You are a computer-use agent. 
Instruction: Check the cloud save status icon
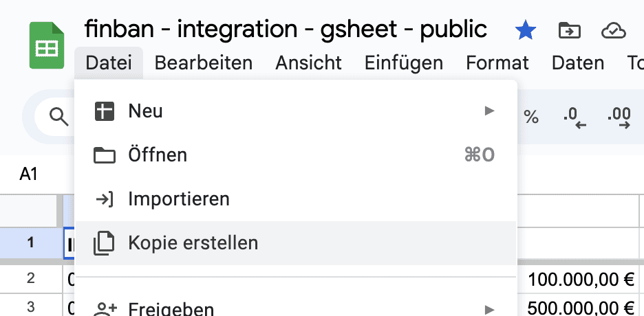pos(612,30)
